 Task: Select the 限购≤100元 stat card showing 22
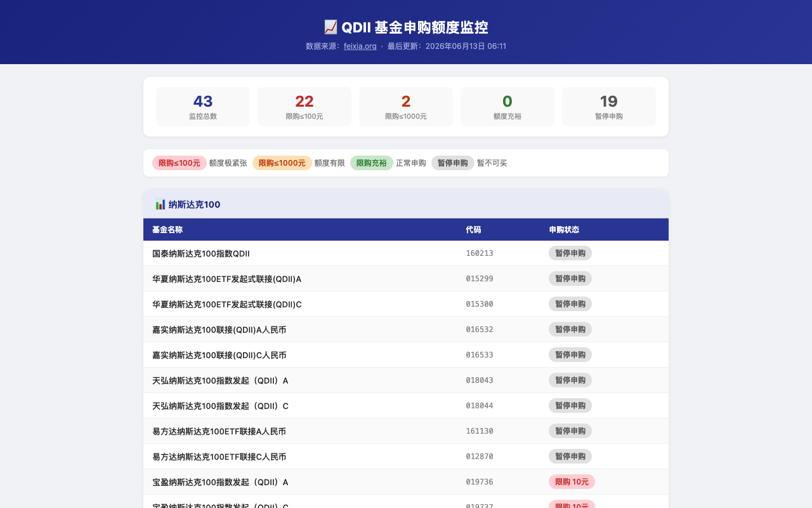[304, 107]
